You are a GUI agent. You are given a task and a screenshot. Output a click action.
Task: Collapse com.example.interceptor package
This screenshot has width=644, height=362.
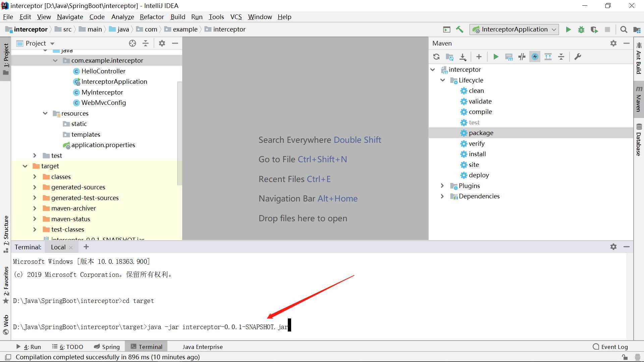(x=55, y=61)
